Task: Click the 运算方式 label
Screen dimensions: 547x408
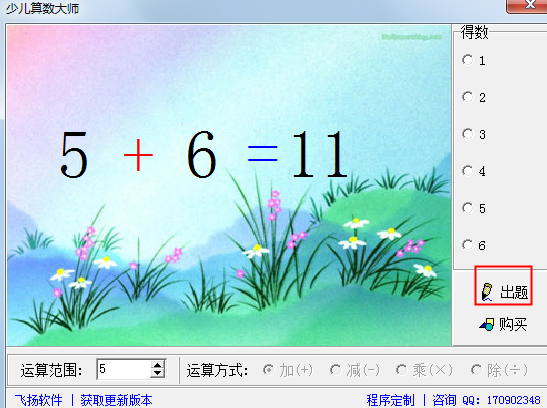Action: click(217, 370)
